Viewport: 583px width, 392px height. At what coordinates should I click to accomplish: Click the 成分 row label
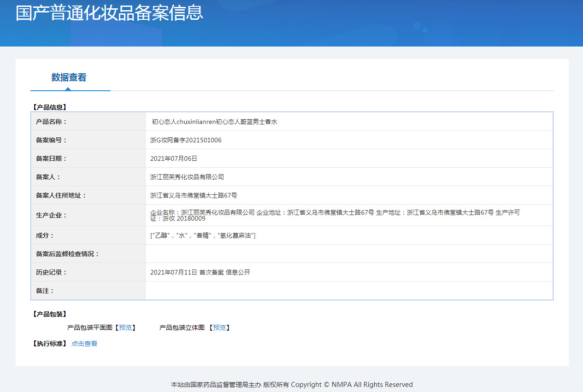coord(45,235)
